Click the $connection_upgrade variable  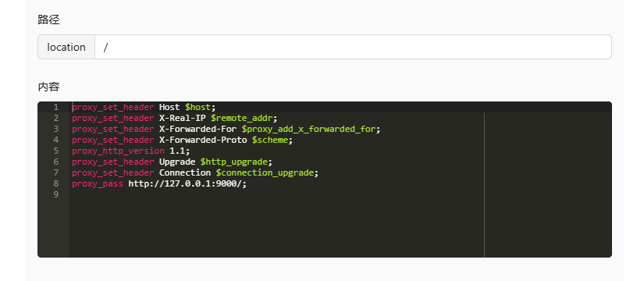click(x=265, y=173)
